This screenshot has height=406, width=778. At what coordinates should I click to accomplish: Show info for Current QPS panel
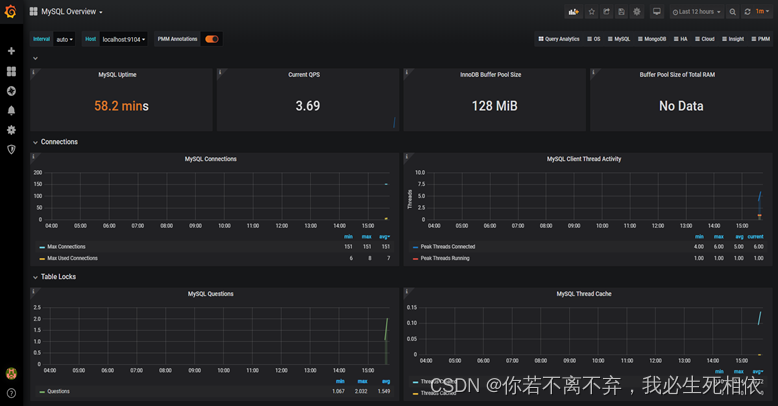[220, 72]
